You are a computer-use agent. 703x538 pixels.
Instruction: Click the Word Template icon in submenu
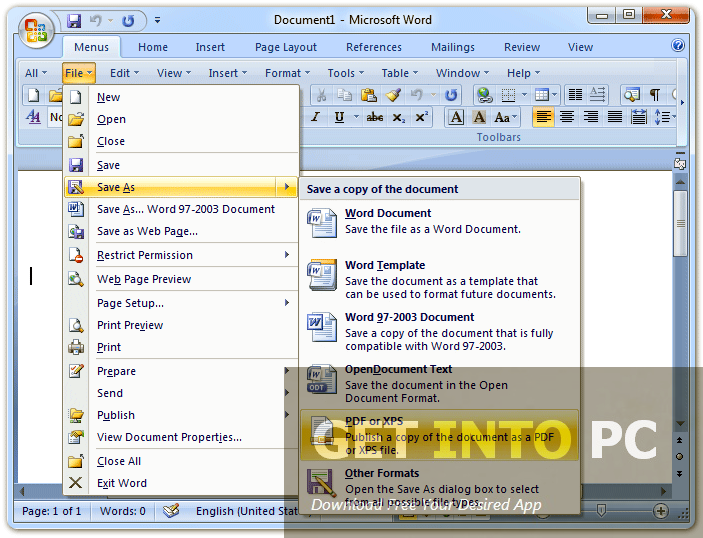click(321, 274)
